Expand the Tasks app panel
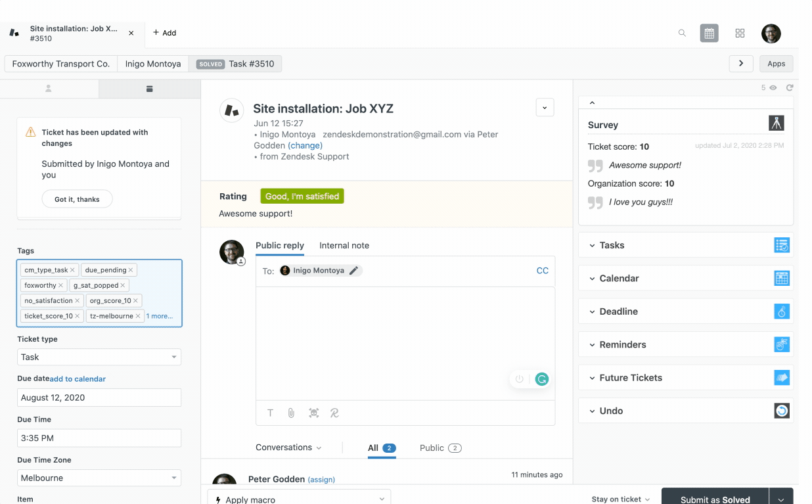Viewport: 812px width, 504px height. pyautogui.click(x=686, y=245)
